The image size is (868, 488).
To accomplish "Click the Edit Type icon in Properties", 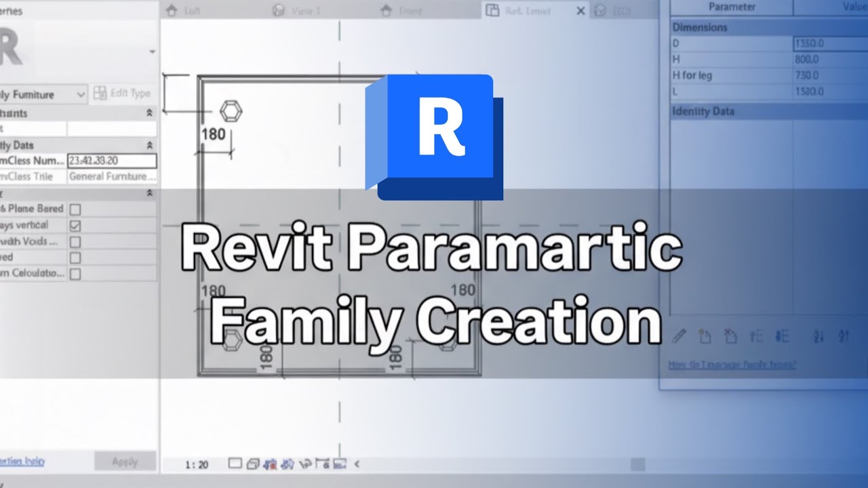I will (100, 94).
